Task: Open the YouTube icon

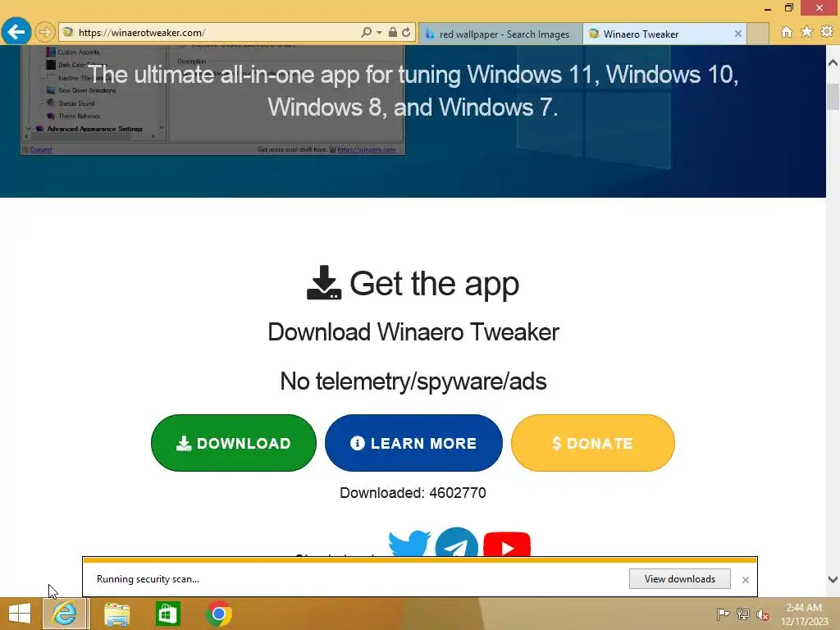Action: 507,545
